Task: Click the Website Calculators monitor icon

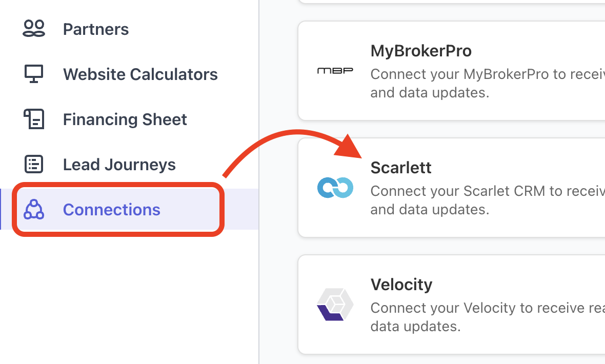Action: click(34, 74)
